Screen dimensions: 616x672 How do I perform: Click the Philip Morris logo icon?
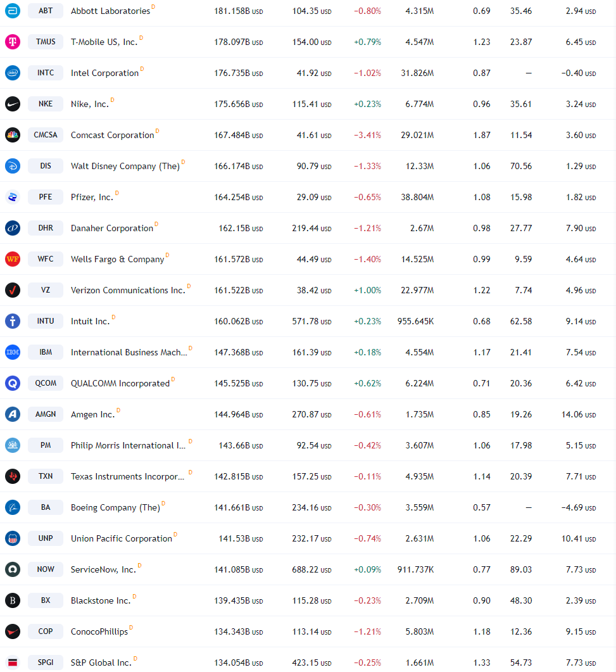point(13,445)
